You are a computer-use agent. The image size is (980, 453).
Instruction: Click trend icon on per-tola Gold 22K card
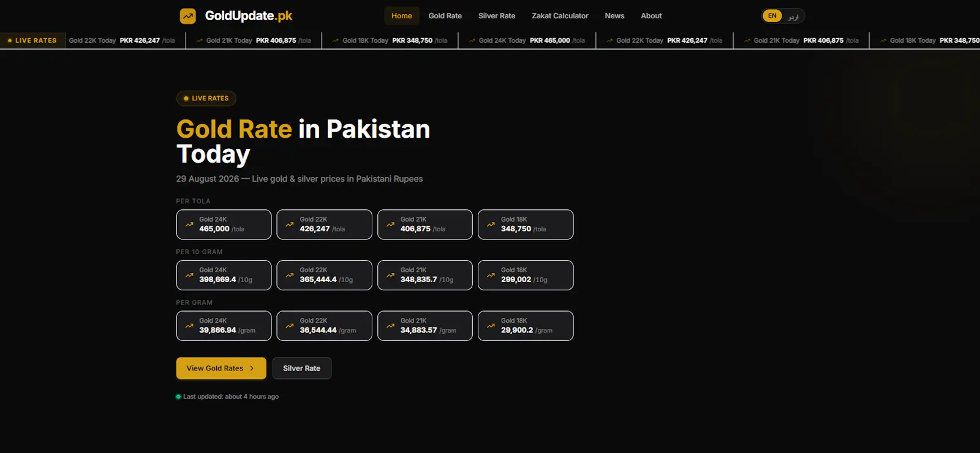click(290, 225)
